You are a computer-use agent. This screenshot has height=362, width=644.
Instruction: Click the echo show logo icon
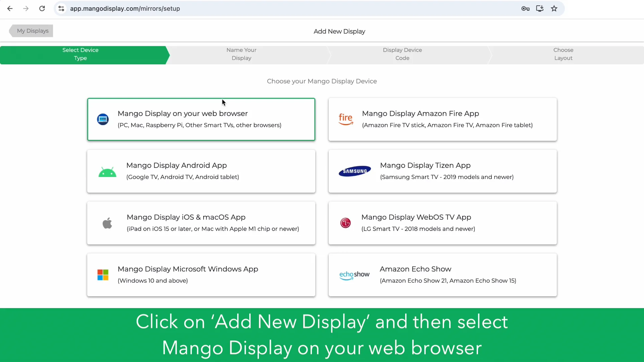click(354, 275)
